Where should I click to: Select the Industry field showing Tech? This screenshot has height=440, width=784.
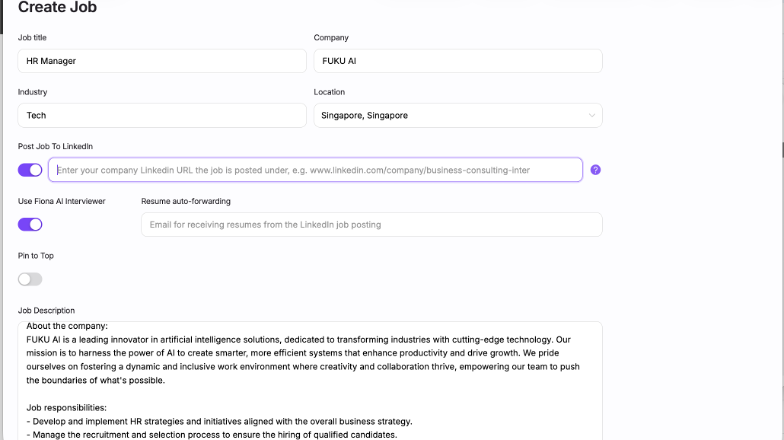pyautogui.click(x=162, y=116)
